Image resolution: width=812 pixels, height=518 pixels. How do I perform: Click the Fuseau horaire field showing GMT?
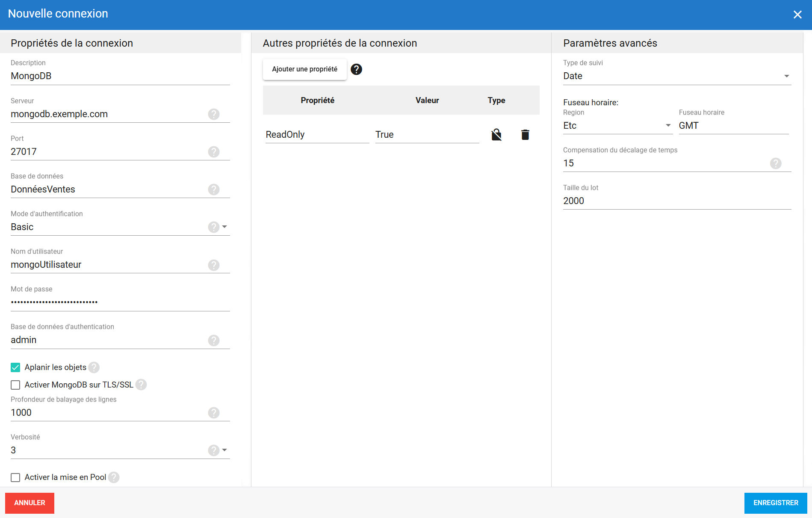click(734, 126)
